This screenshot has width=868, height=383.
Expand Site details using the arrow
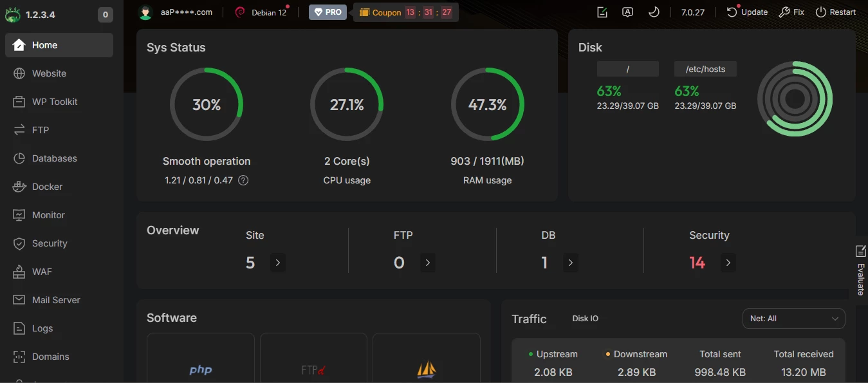277,263
